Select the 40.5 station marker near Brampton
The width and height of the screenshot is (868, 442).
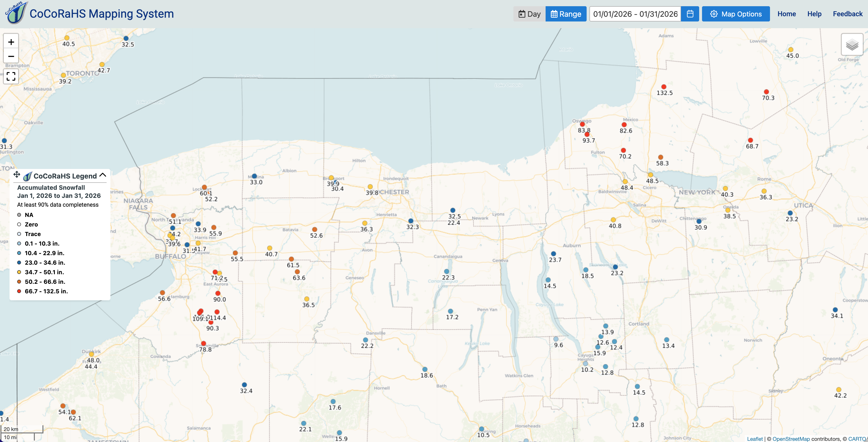(x=67, y=38)
